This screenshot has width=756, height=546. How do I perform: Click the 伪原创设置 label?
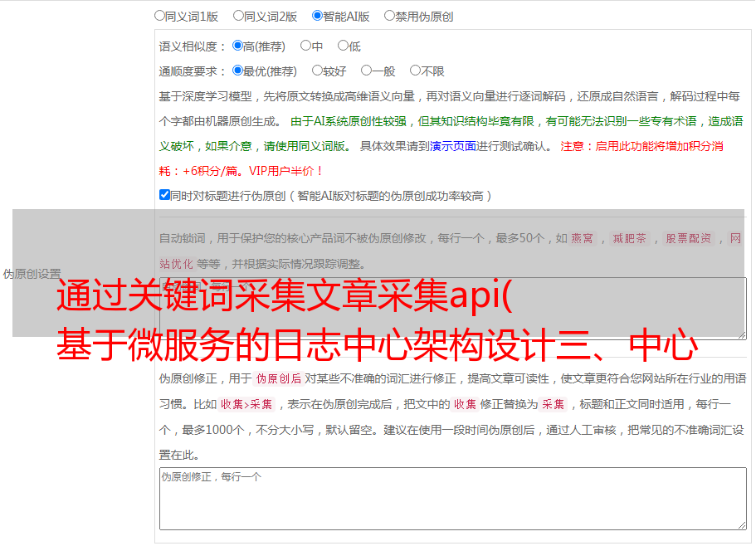pos(32,274)
